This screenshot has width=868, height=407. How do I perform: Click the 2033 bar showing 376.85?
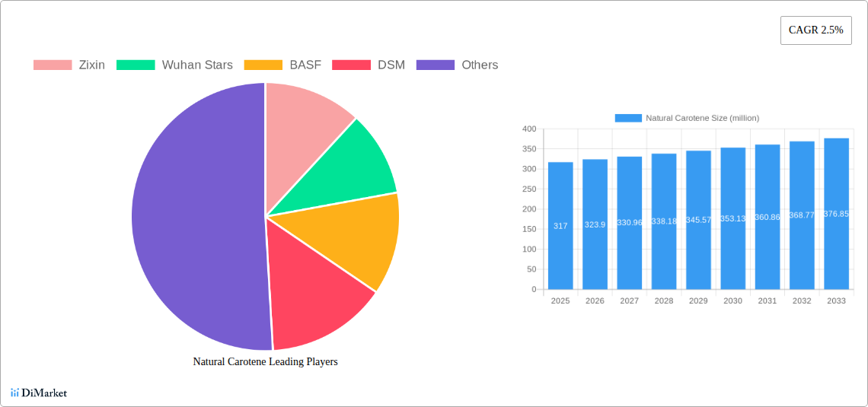tap(836, 214)
